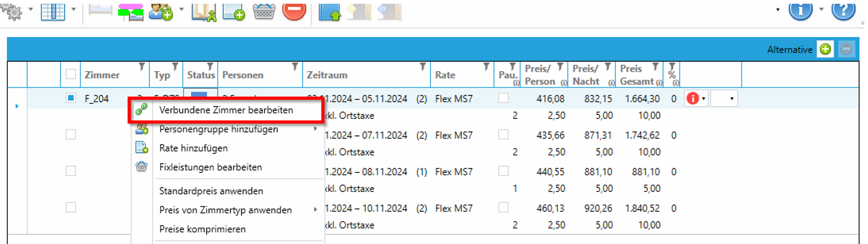Click the settings gears toolbar icon

pyautogui.click(x=12, y=11)
